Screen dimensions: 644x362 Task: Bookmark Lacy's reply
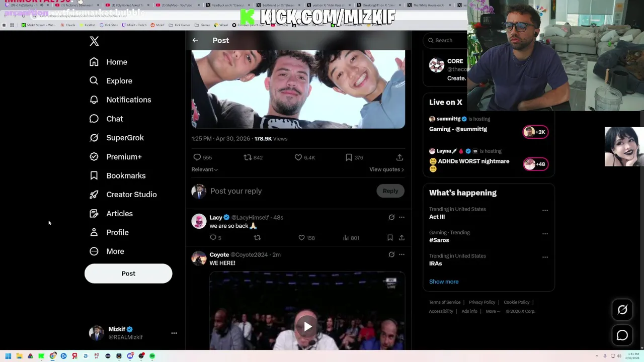point(390,238)
